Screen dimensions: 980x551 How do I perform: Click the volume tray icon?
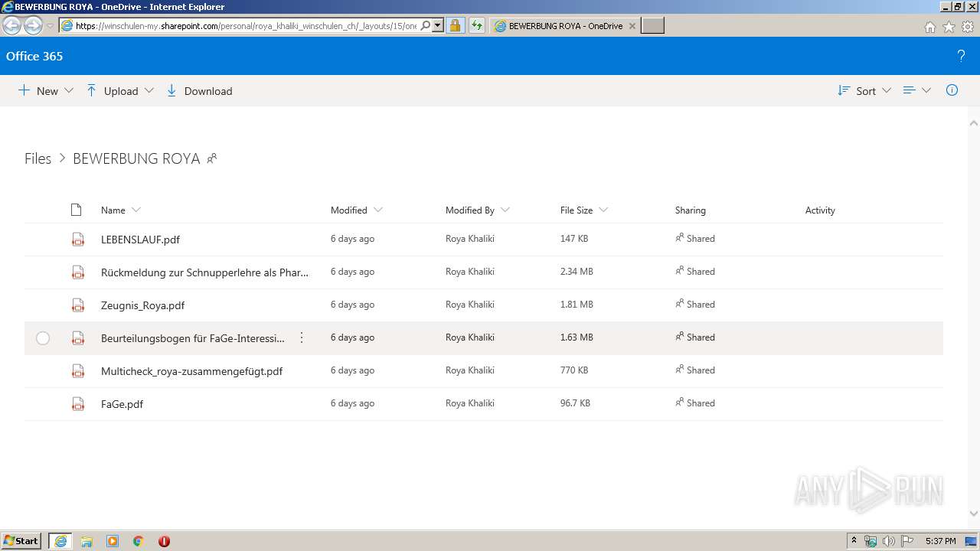(x=889, y=541)
